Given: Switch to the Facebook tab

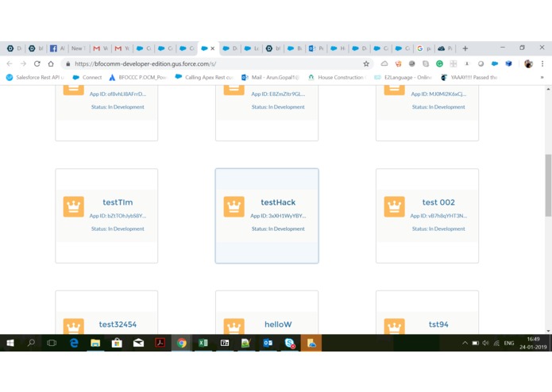Looking at the screenshot, I should click(x=57, y=48).
